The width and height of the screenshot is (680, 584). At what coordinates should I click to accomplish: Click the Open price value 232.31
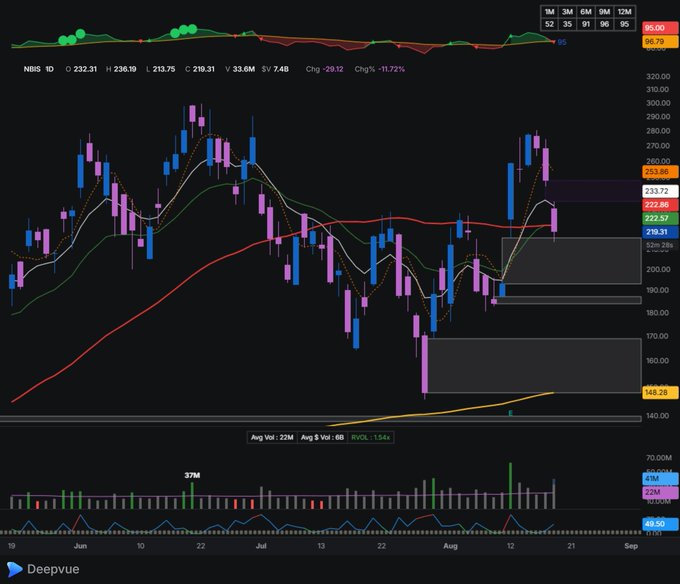coord(85,69)
